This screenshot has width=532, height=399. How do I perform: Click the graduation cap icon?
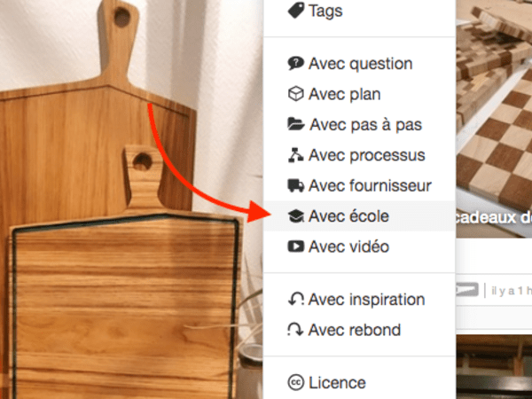[296, 216]
